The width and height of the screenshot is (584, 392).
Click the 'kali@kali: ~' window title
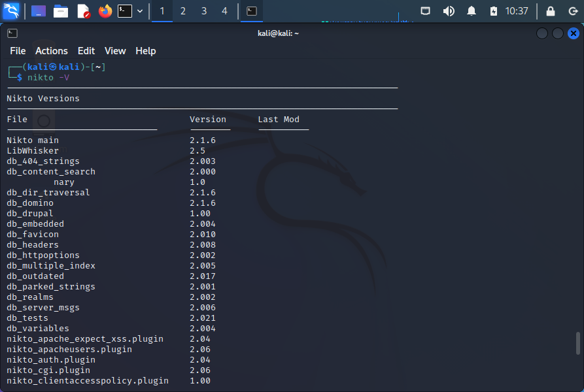[x=278, y=33]
